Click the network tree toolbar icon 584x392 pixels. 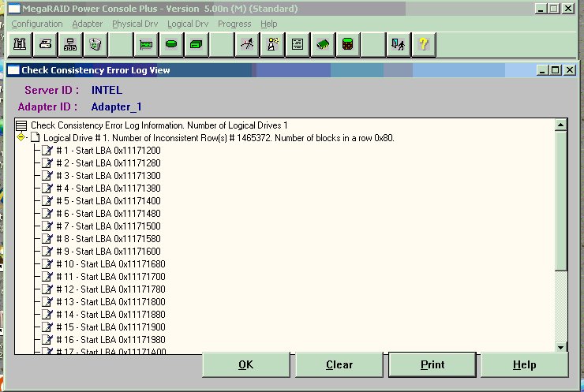[70, 45]
